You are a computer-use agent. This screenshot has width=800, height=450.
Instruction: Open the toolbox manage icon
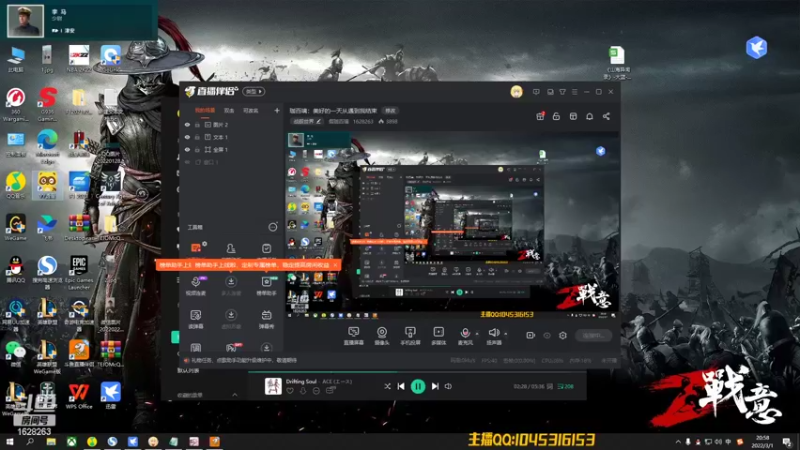[272, 227]
